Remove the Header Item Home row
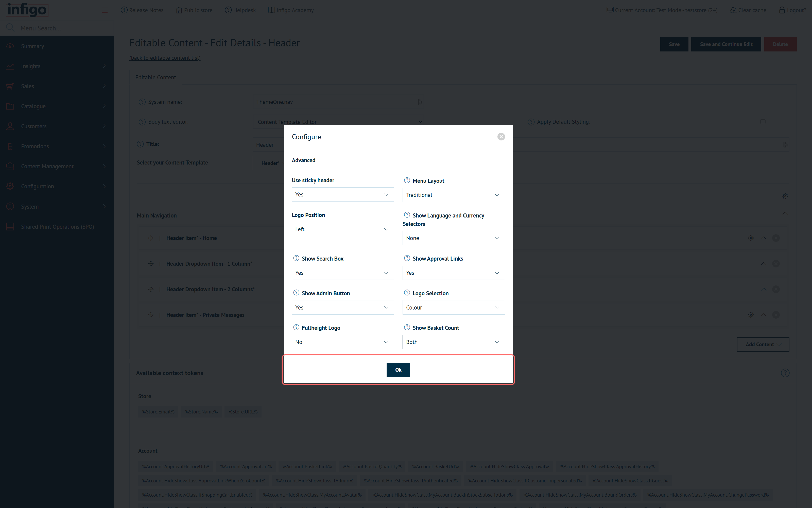This screenshot has width=812, height=508. point(776,238)
